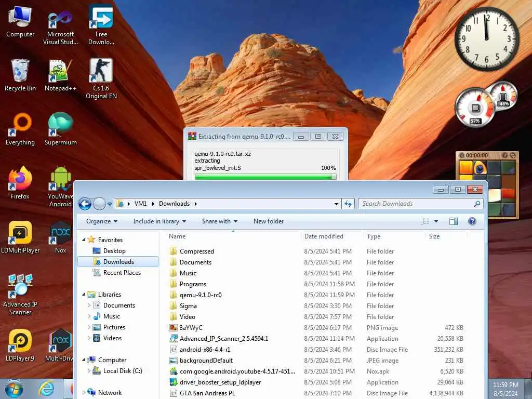The image size is (532, 399).
Task: Select the Compressed folder row
Action: point(197,251)
